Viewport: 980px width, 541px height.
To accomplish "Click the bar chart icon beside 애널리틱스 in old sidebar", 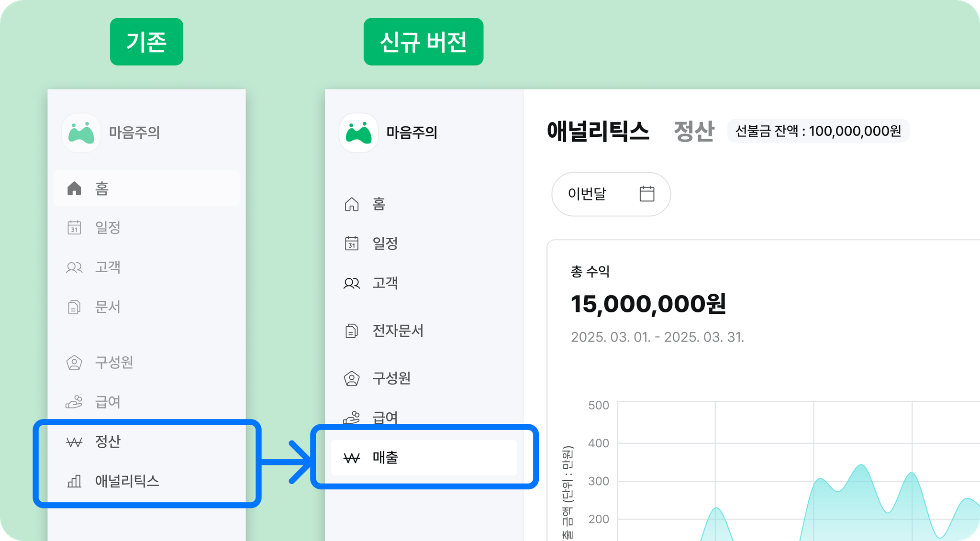I will (x=74, y=481).
